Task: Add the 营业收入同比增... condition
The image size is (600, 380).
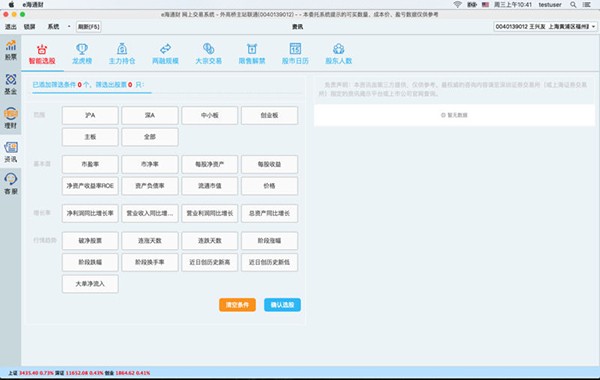Action: (150, 213)
